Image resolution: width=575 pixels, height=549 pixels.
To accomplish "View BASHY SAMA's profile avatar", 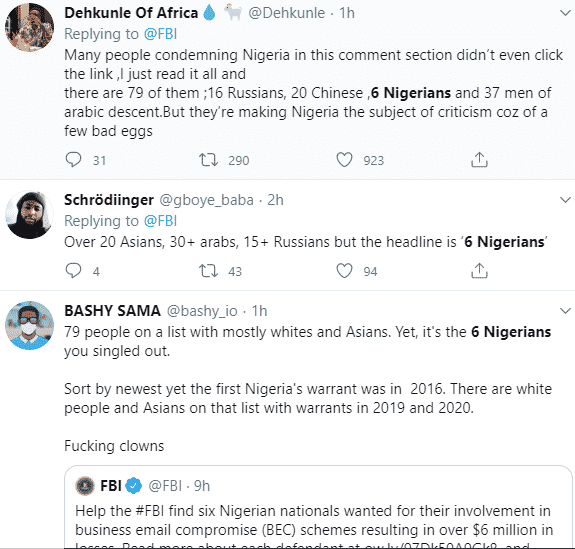I will pos(29,325).
